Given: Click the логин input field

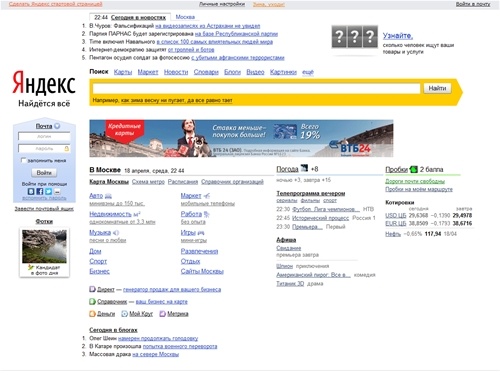Looking at the screenshot, I should 44,136.
